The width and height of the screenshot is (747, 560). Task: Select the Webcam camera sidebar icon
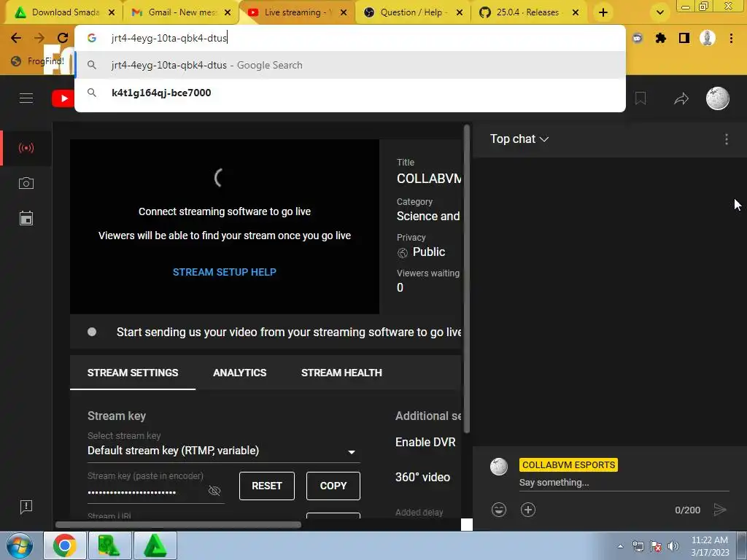point(26,183)
